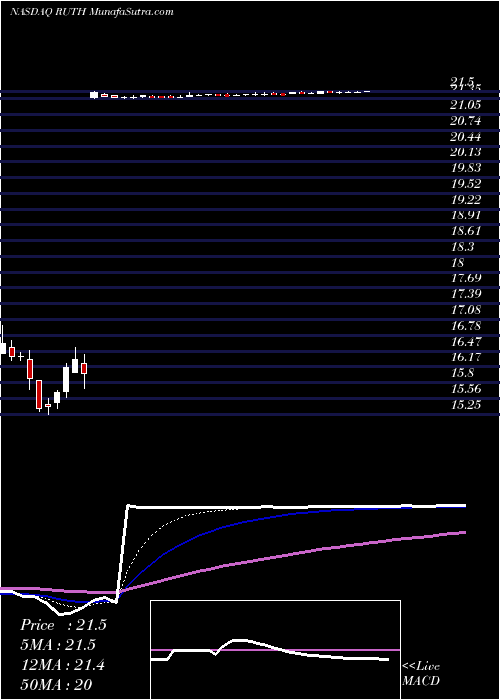The image size is (500, 700).
Task: Click the 19.22 price axis label
Action: [x=466, y=200]
